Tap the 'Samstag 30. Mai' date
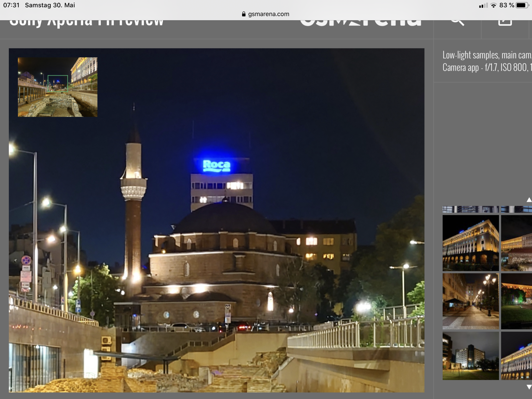Screen dimensions: 532x399 pyautogui.click(x=50, y=5)
